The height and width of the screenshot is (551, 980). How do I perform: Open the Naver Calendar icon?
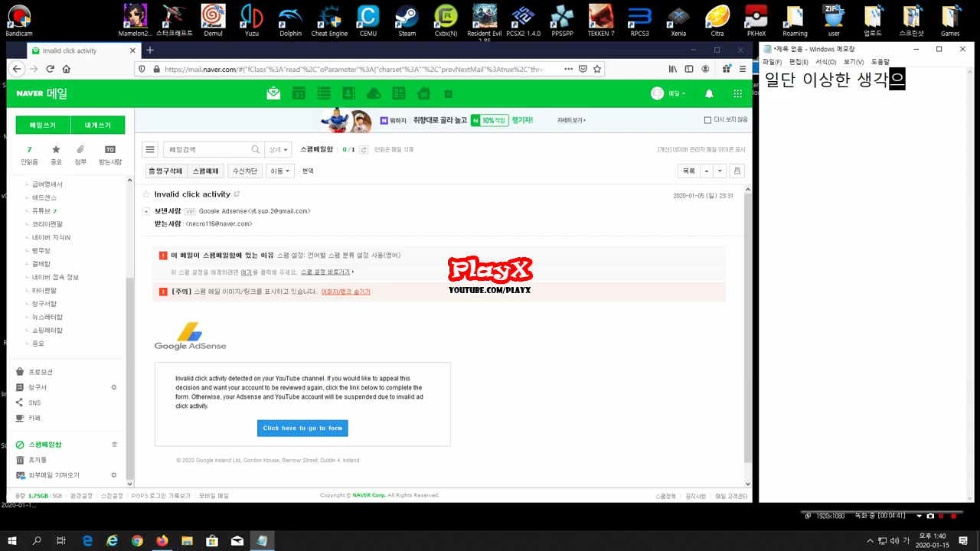click(299, 93)
